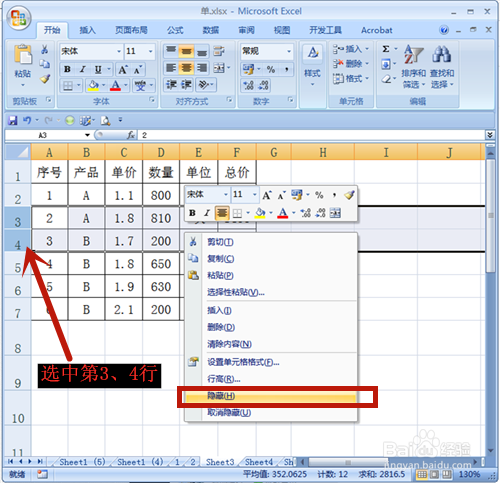This screenshot has height=483, width=500.
Task: Click the Save icon in quick access toolbar
Action: [13, 120]
